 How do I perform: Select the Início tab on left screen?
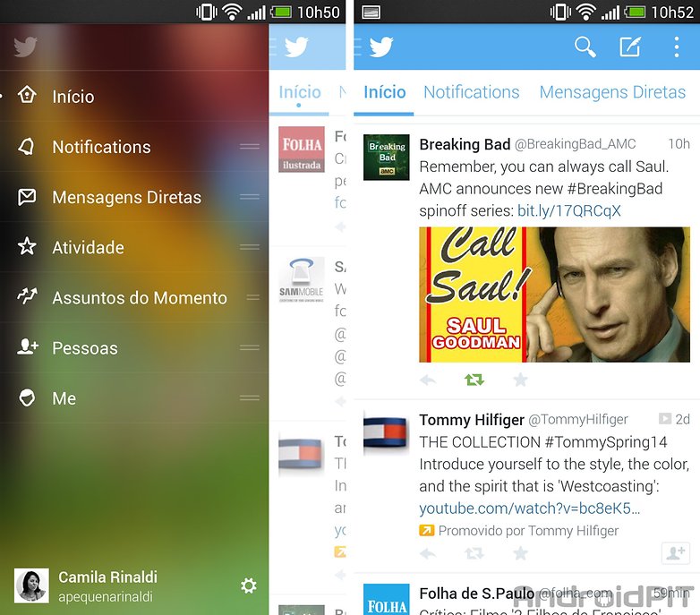point(300,92)
